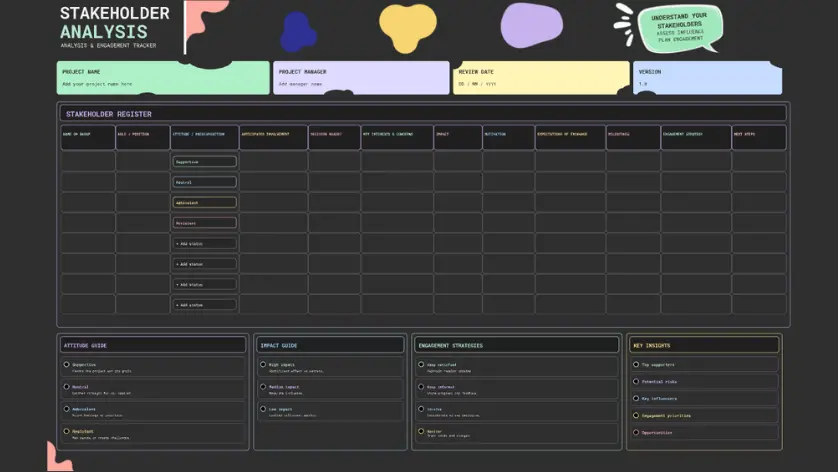The width and height of the screenshot is (838, 472).
Task: Select Ambivalent radio in Attitude Guide
Action: click(67, 409)
